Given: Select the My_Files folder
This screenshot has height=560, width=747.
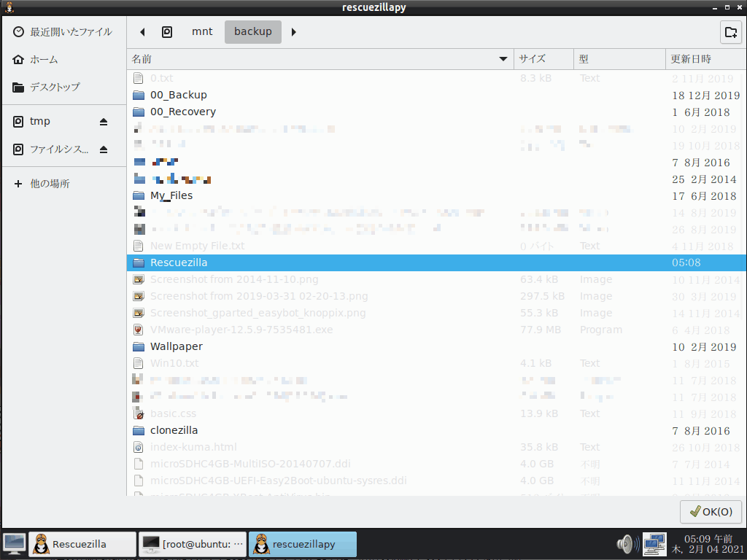Looking at the screenshot, I should coord(436,195).
